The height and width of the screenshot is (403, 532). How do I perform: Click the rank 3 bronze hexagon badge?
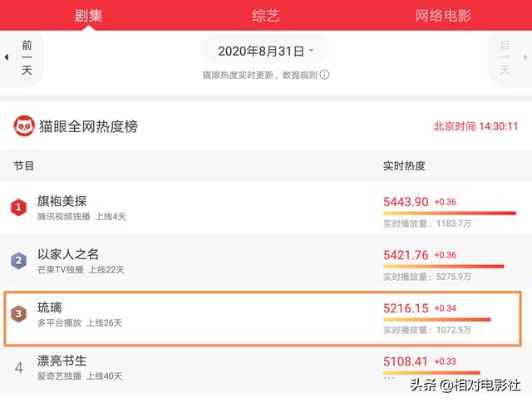tap(18, 314)
